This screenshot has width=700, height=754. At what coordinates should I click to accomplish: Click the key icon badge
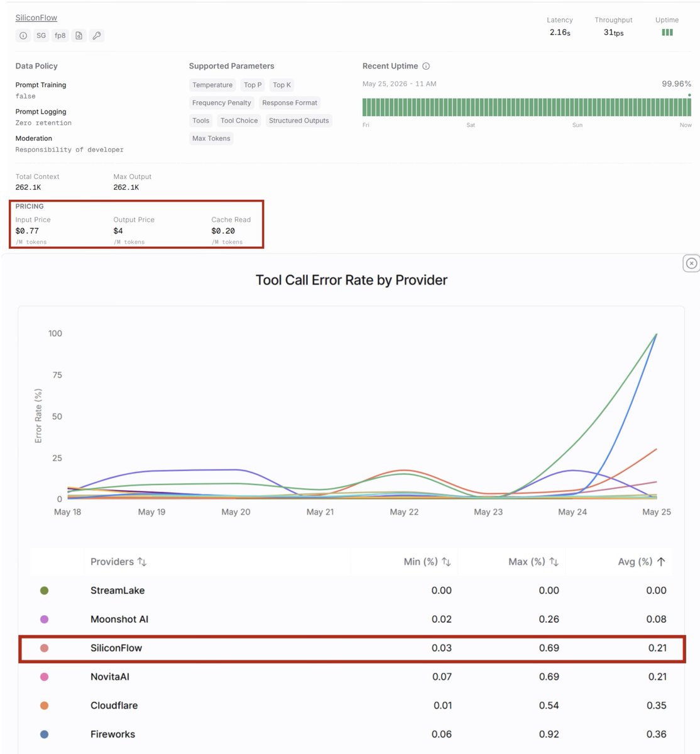coord(97,36)
